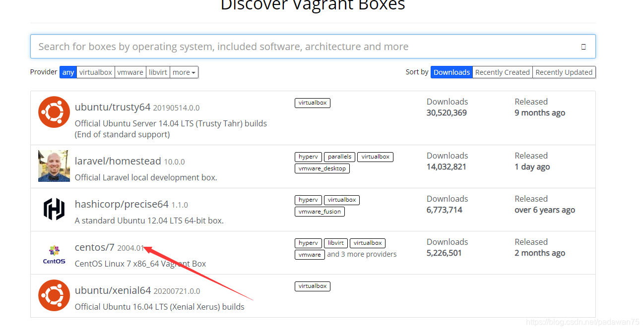Open the ubuntu/xenial64 box link
644x331 pixels.
point(113,290)
